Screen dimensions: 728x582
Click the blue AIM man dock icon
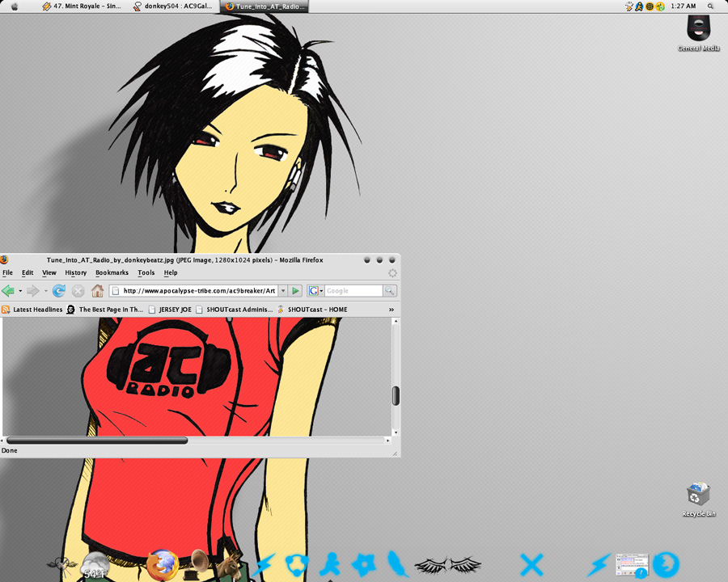[x=330, y=564]
